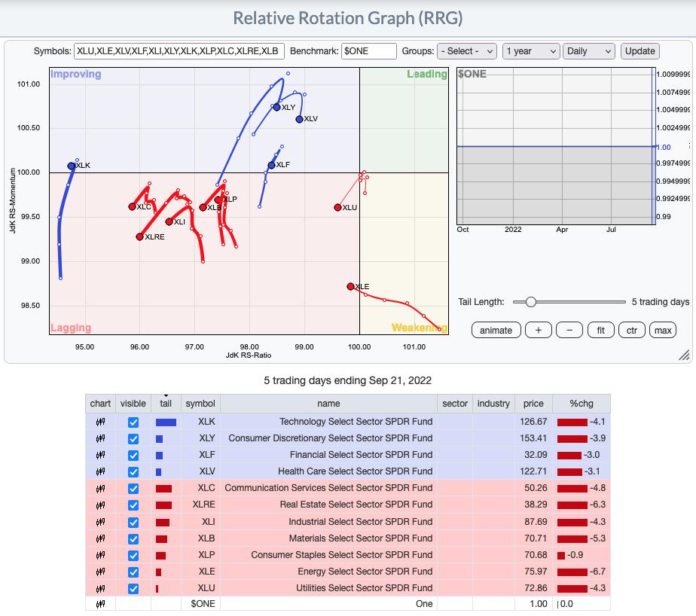This screenshot has width=696, height=616.
Task: Click the ctr center button
Action: [x=632, y=330]
